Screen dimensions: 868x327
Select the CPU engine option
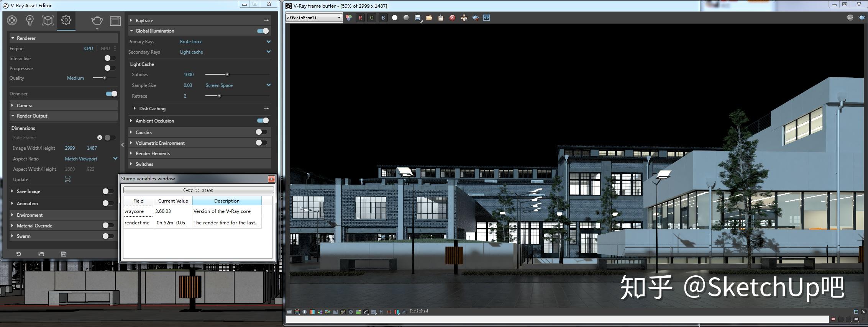(x=89, y=48)
